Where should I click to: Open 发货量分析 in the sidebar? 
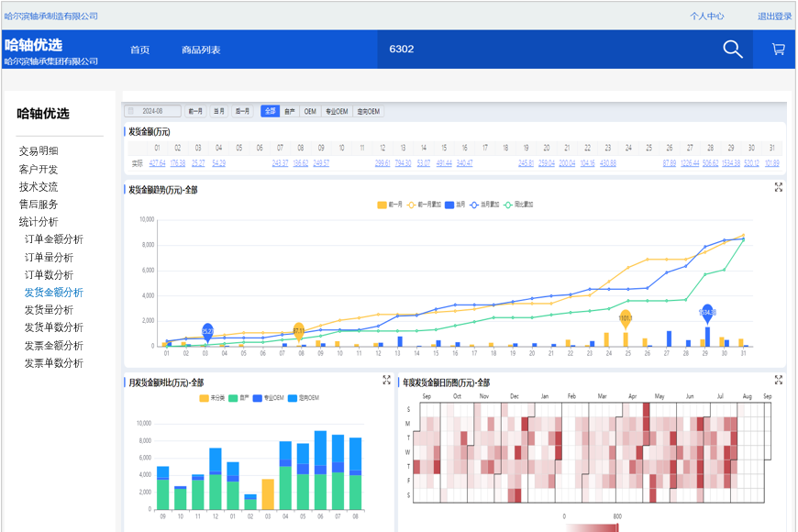pos(49,310)
